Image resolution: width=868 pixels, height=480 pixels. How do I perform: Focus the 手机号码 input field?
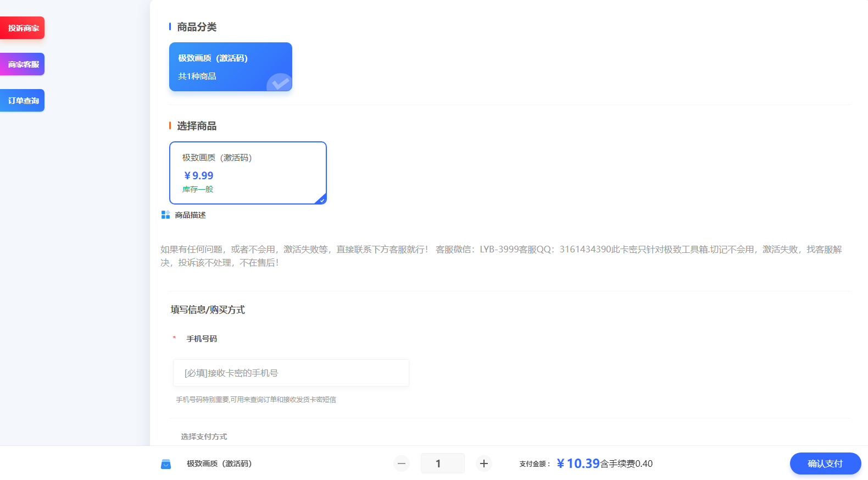[x=291, y=373]
